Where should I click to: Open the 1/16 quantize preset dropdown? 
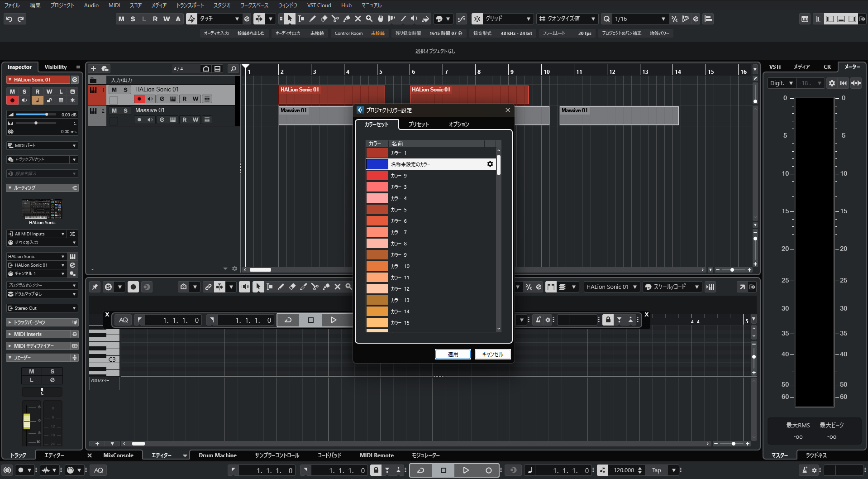click(640, 19)
